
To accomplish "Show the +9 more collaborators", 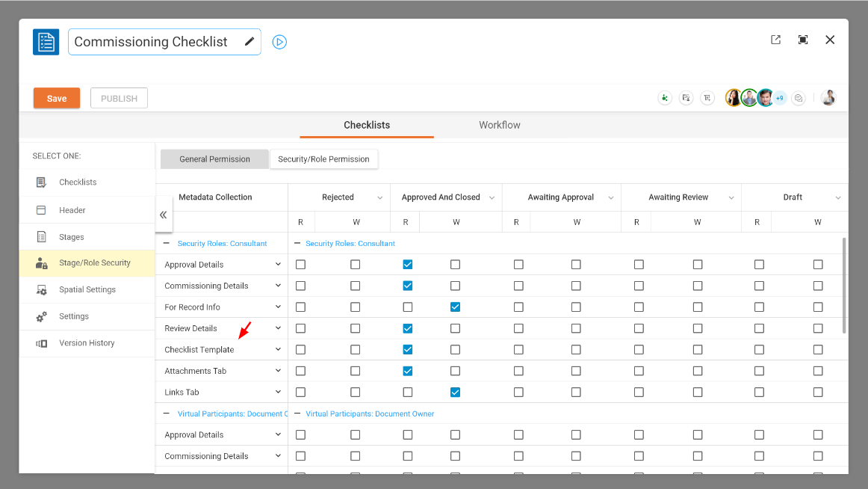I will point(779,98).
